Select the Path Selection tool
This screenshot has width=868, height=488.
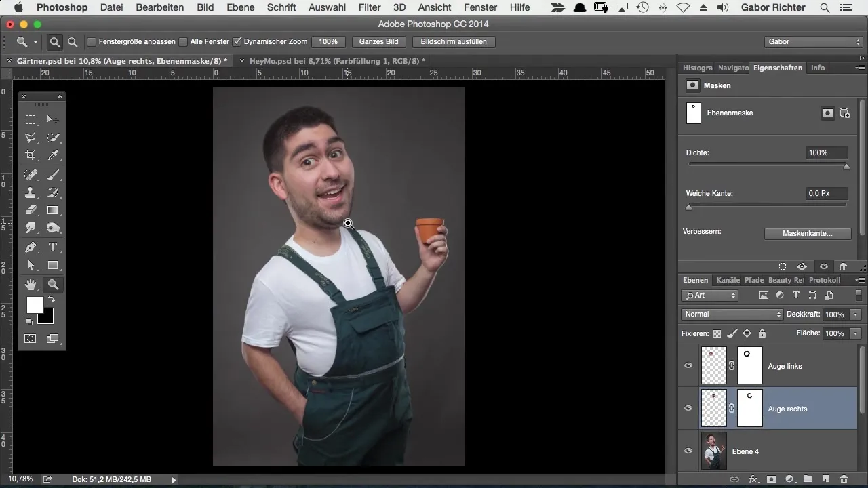click(31, 265)
